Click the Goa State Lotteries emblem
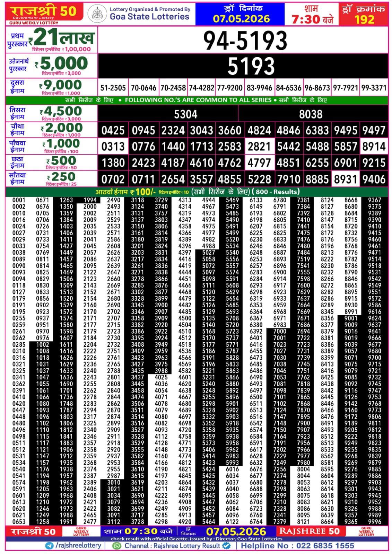This screenshot has height=554, width=392. click(97, 14)
